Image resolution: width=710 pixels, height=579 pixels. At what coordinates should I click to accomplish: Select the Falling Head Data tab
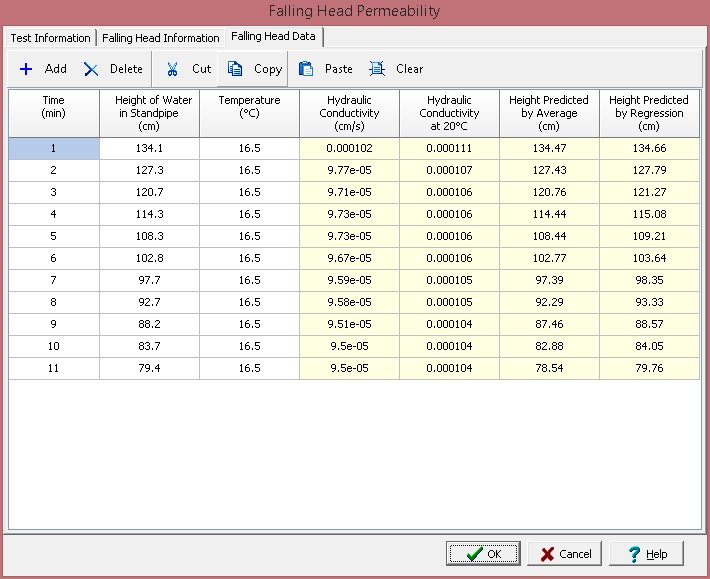coord(273,36)
